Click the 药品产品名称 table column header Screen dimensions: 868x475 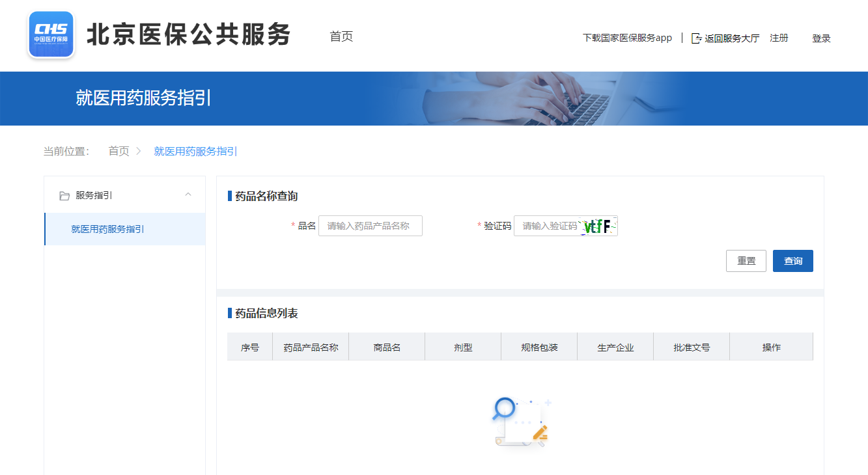[311, 346]
